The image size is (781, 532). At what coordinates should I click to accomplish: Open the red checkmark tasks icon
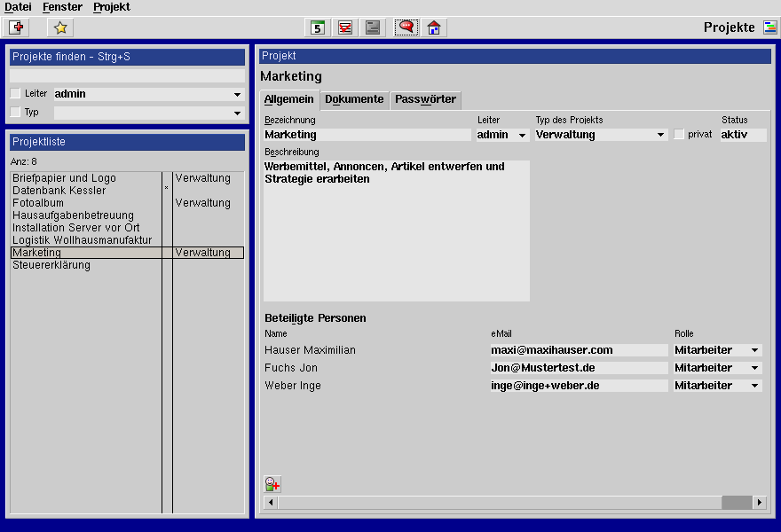345,27
